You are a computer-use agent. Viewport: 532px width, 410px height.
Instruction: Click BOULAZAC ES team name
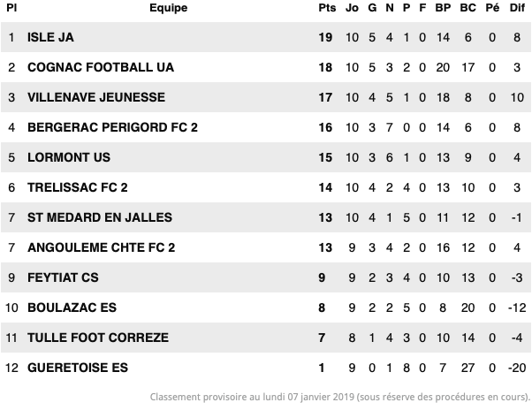click(x=72, y=307)
